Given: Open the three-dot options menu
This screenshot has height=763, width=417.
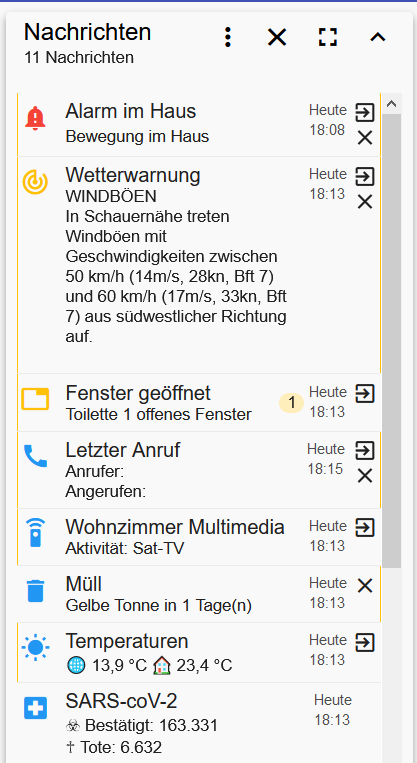Looking at the screenshot, I should 228,37.
